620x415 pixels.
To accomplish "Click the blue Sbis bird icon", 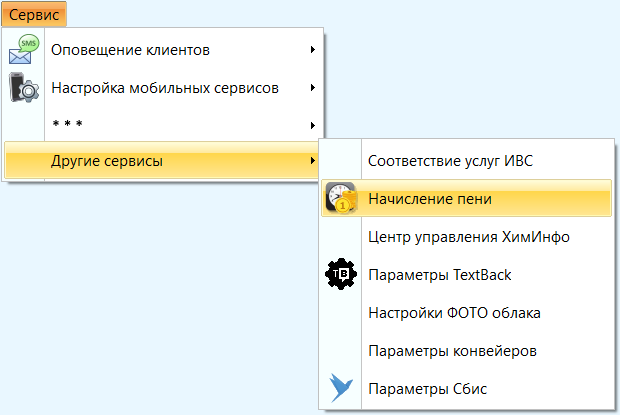I will (341, 388).
